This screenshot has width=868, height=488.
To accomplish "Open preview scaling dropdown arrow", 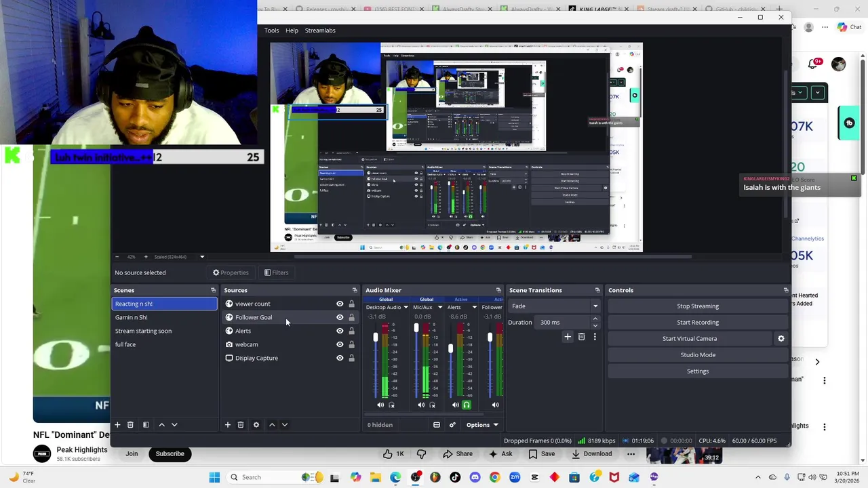I will pyautogui.click(x=201, y=257).
